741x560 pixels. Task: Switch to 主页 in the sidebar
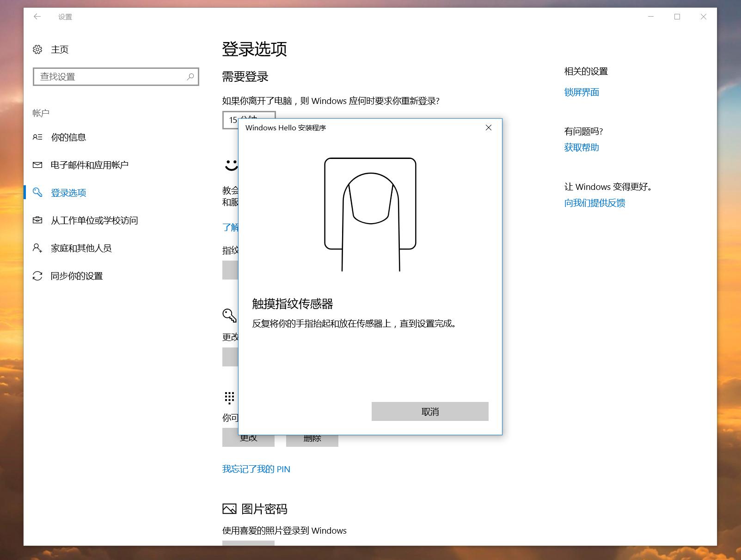point(59,49)
